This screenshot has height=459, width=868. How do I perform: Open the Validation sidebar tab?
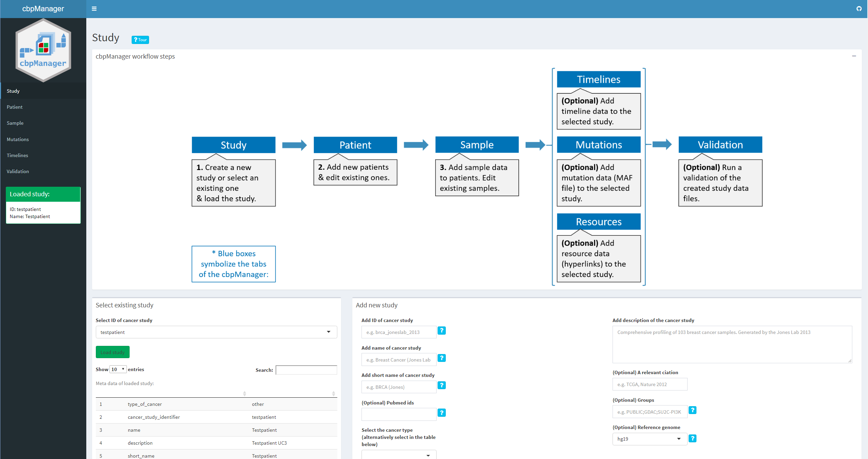(x=18, y=171)
